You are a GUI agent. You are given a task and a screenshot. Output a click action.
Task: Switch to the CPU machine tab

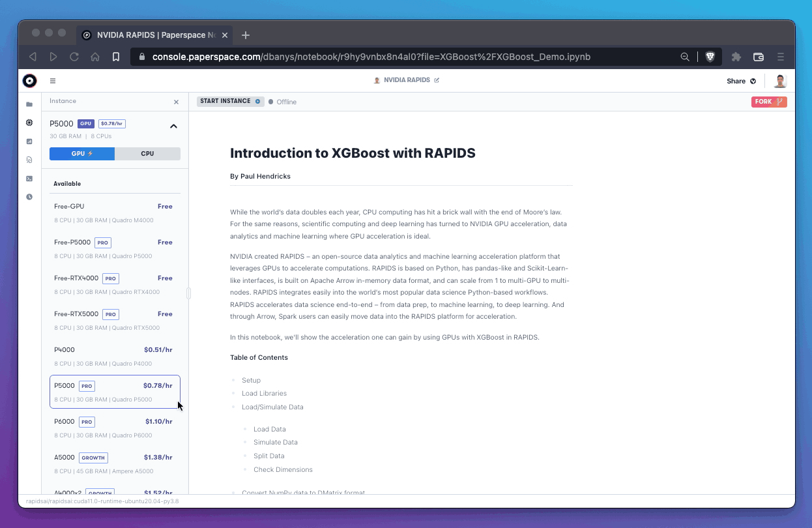click(147, 154)
